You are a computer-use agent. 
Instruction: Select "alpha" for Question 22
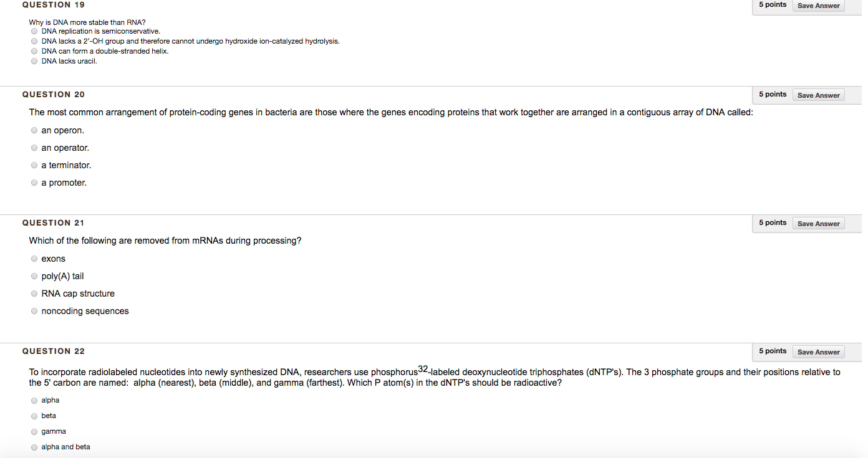[34, 401]
